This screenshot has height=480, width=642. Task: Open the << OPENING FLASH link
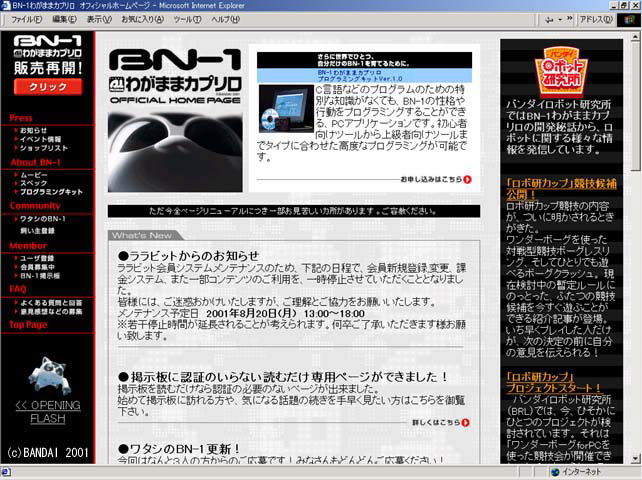48,412
